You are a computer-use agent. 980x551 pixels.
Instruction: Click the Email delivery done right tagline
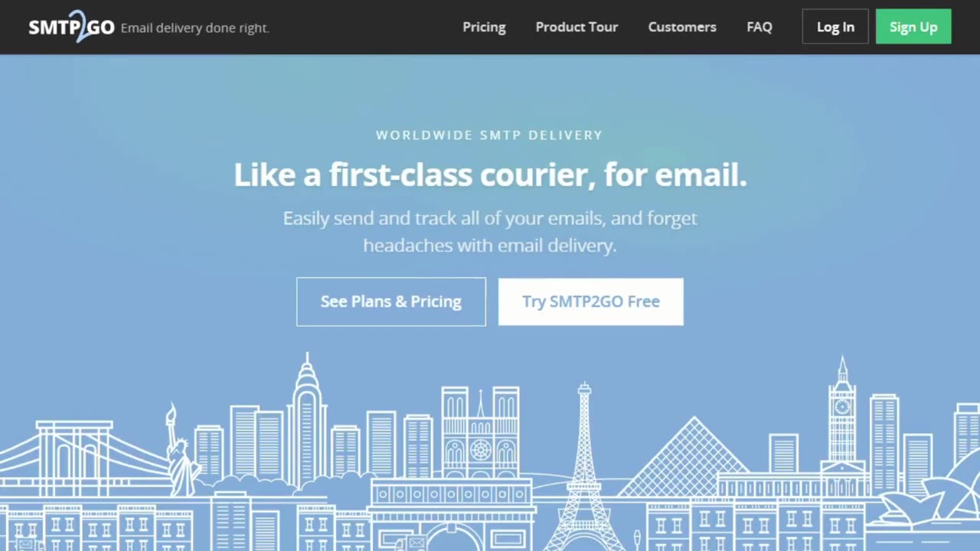tap(195, 28)
